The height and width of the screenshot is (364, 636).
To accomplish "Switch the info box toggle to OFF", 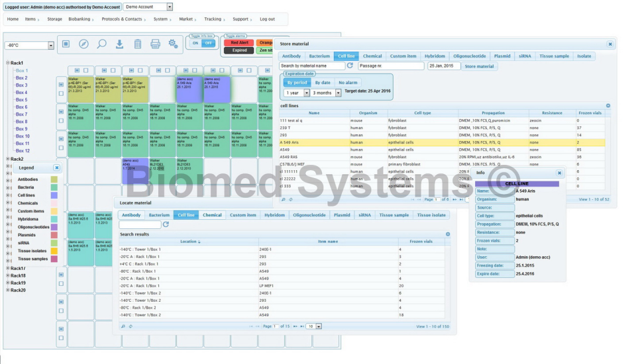I will tap(209, 43).
